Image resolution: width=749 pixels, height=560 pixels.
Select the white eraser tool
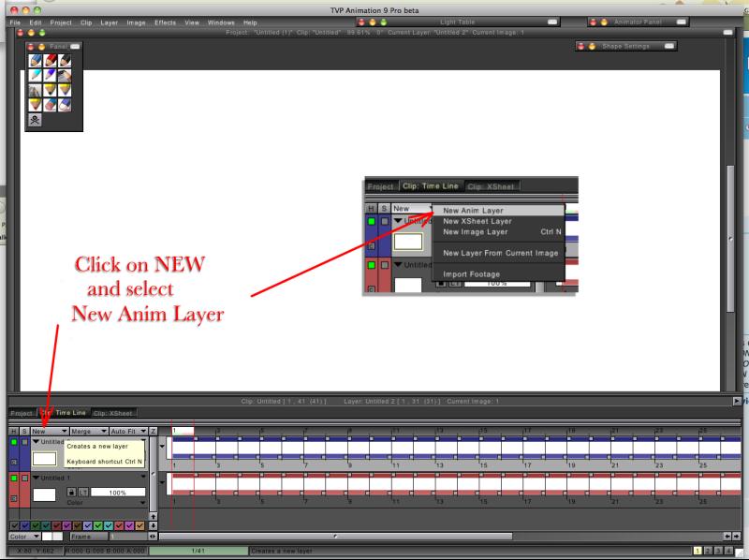[65, 105]
